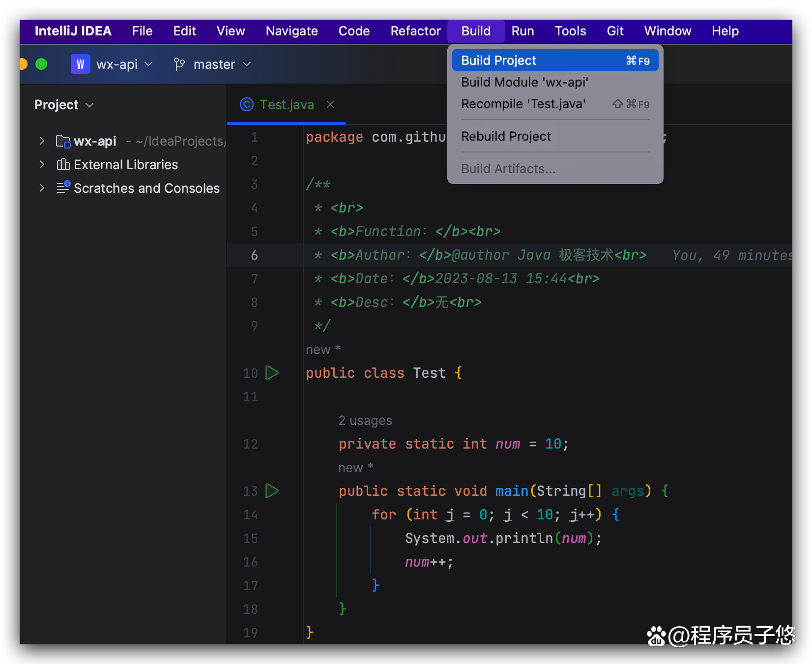
Task: Open the master branch dropdown
Action: [x=214, y=64]
